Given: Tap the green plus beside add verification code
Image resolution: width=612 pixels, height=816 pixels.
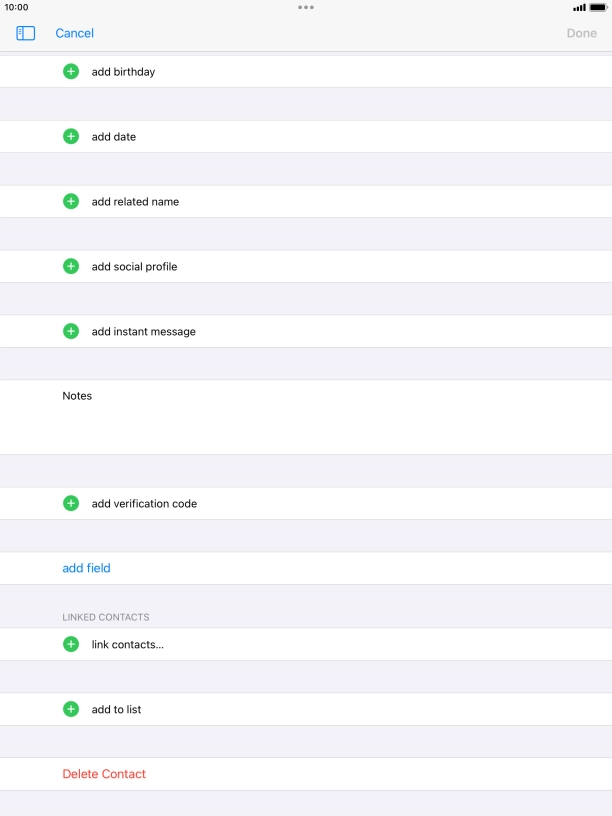Looking at the screenshot, I should coord(71,504).
